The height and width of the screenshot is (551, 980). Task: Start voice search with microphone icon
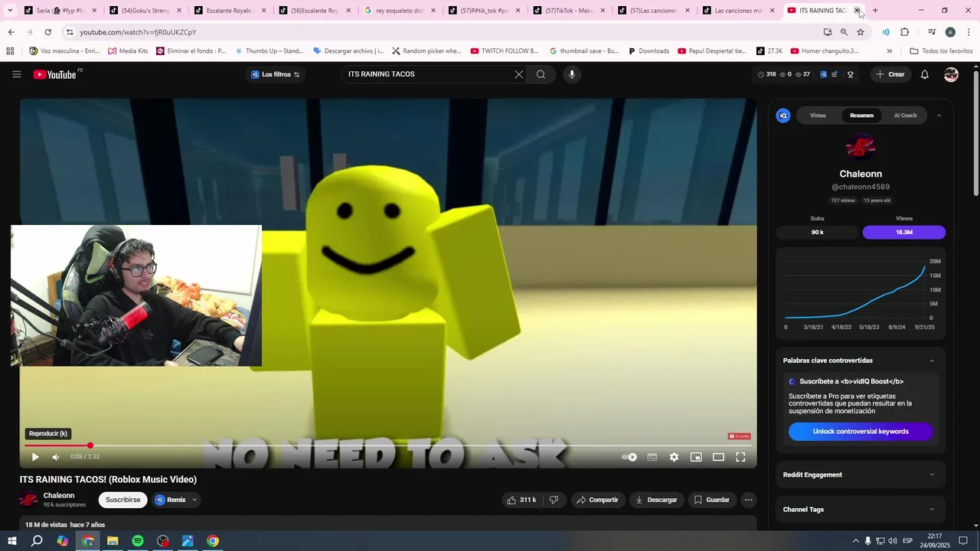(x=571, y=74)
